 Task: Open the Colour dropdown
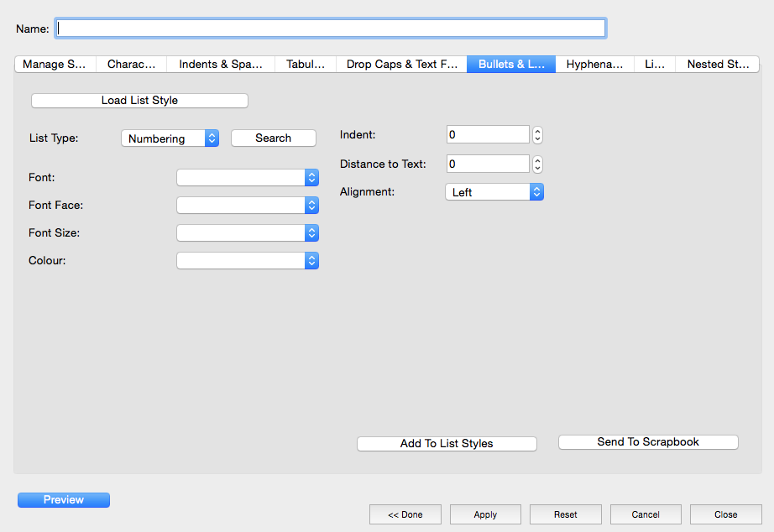click(x=247, y=261)
